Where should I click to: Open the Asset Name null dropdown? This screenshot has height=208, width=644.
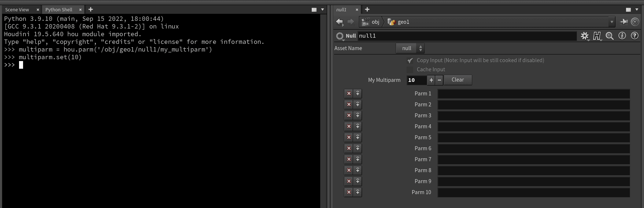click(410, 48)
